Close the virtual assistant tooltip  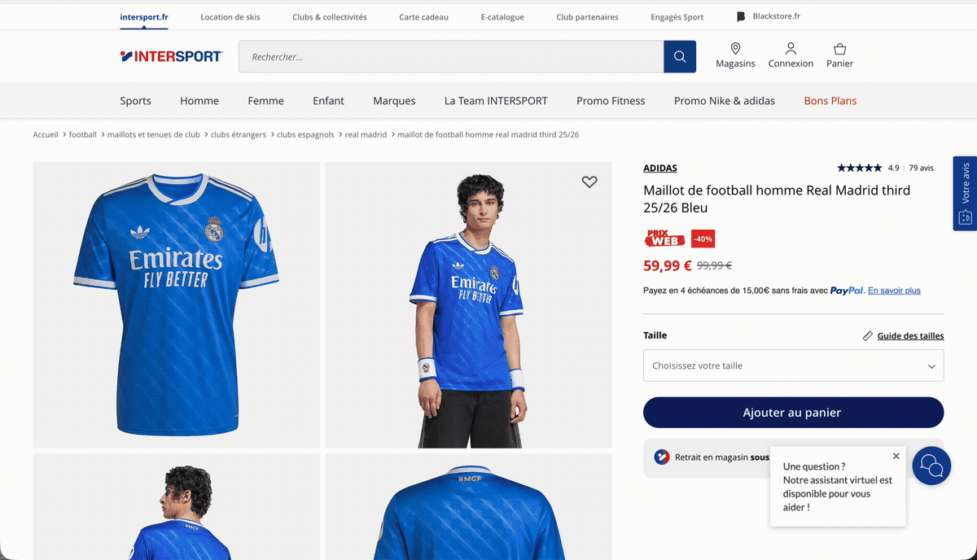896,457
